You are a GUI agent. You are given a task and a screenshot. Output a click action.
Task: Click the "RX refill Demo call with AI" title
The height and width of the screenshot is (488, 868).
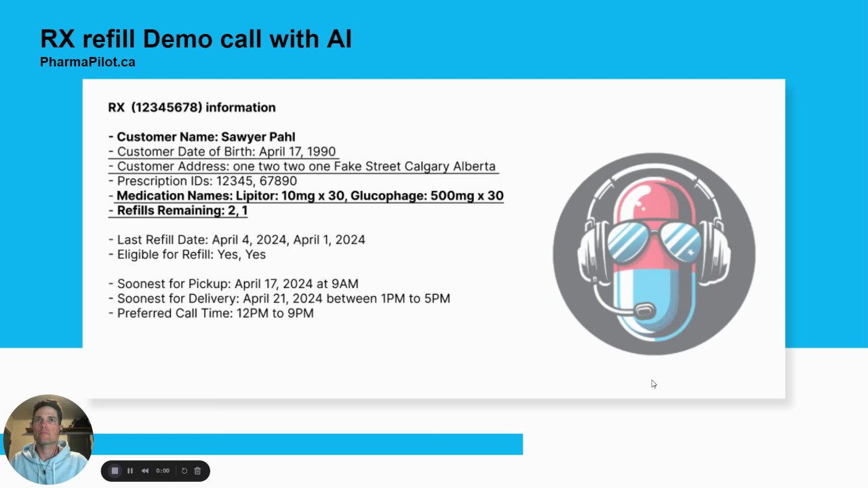tap(196, 39)
